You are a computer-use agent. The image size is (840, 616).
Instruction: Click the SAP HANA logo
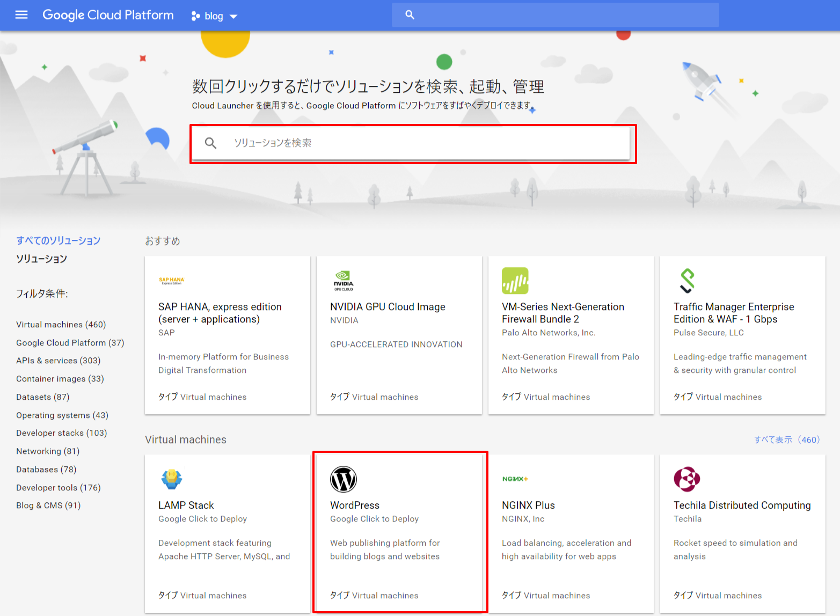[171, 281]
